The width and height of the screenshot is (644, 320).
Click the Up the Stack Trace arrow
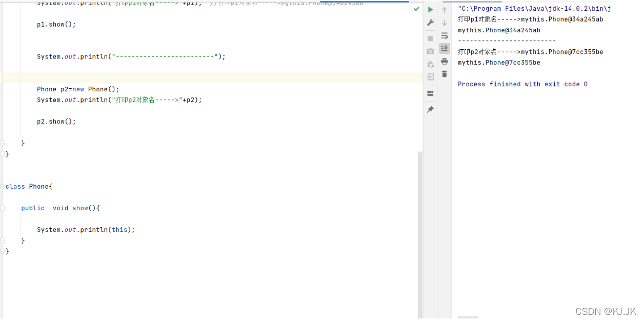(445, 10)
